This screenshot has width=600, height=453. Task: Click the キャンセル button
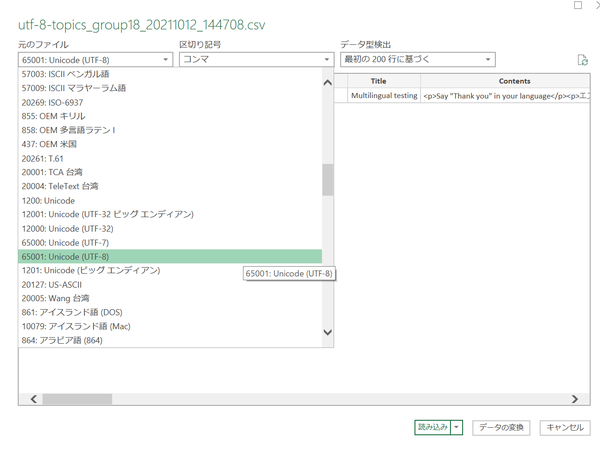pyautogui.click(x=565, y=427)
